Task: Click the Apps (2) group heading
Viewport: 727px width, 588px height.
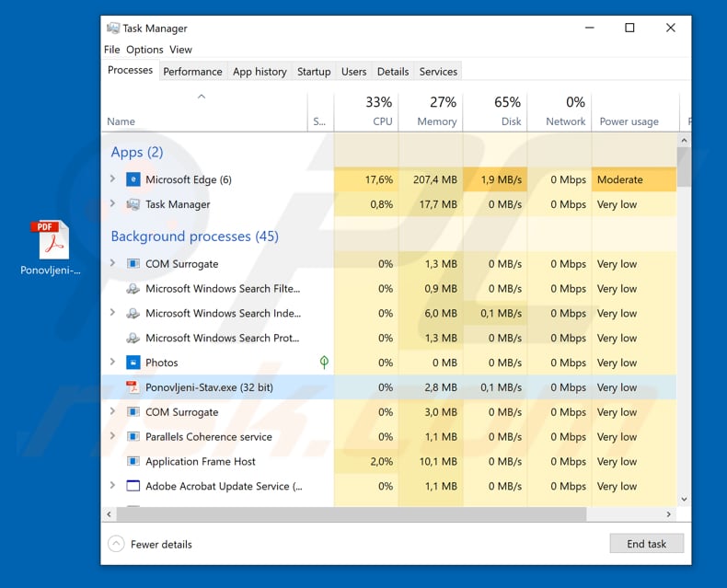Action: point(137,152)
